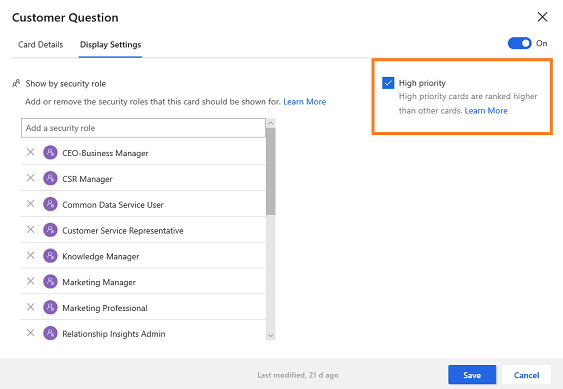The width and height of the screenshot is (563, 389).
Task: Remove the Customer Service Representative role
Action: click(x=31, y=230)
